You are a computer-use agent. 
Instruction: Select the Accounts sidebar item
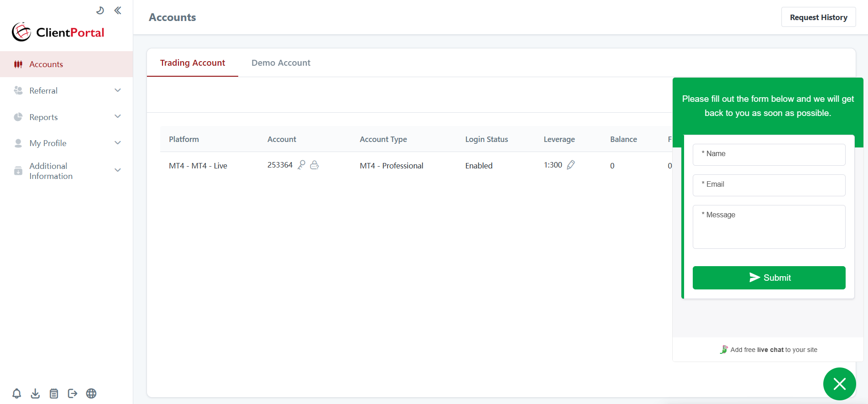click(x=46, y=64)
